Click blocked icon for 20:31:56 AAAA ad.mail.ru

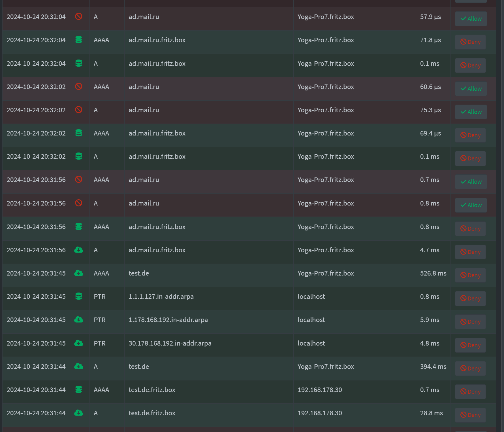79,179
